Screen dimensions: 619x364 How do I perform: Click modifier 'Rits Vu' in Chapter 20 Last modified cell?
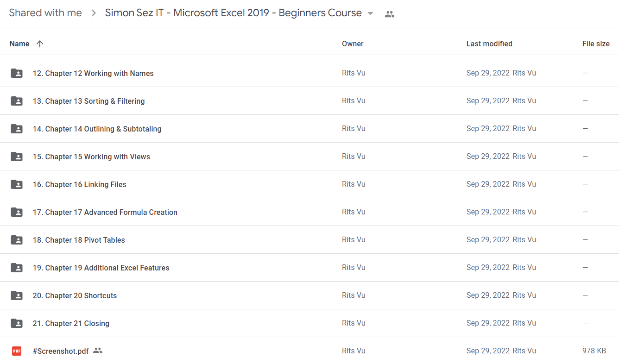(x=524, y=295)
